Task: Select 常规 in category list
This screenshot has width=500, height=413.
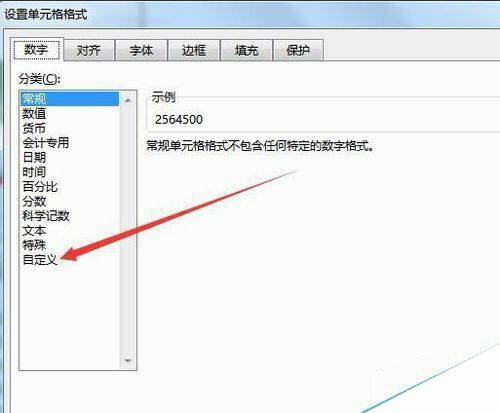Action: pos(69,99)
